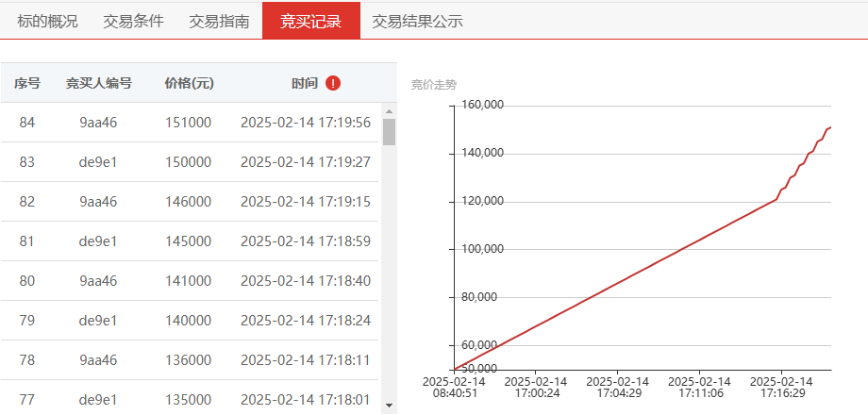Click the 竞价走势 chart title

tap(434, 85)
